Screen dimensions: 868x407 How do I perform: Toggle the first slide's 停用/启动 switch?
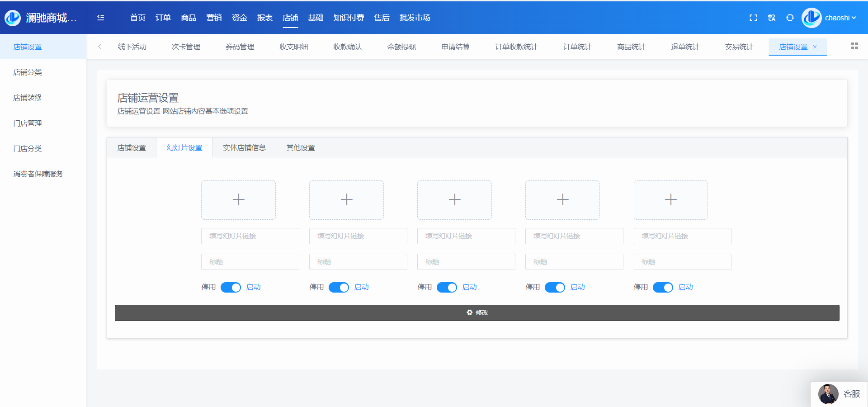(x=231, y=287)
